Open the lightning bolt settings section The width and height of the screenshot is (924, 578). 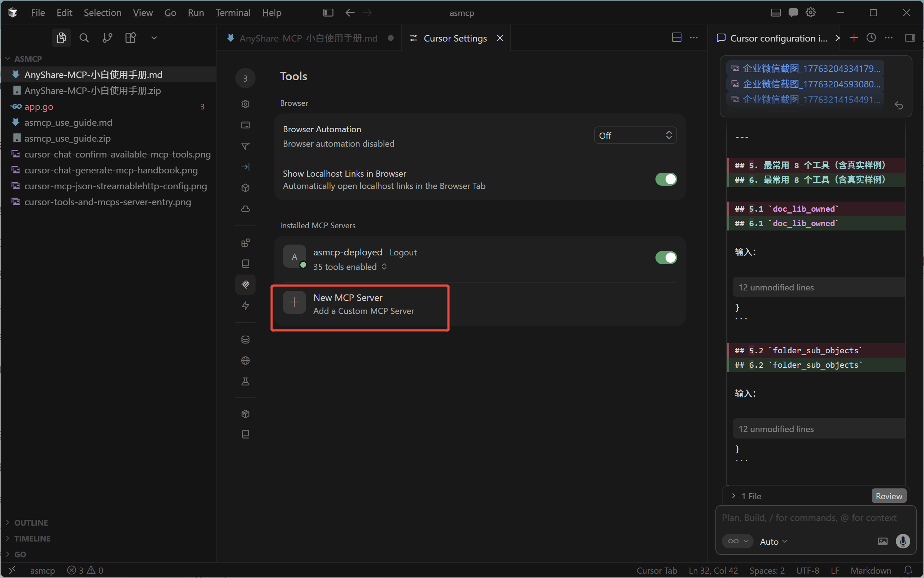245,306
